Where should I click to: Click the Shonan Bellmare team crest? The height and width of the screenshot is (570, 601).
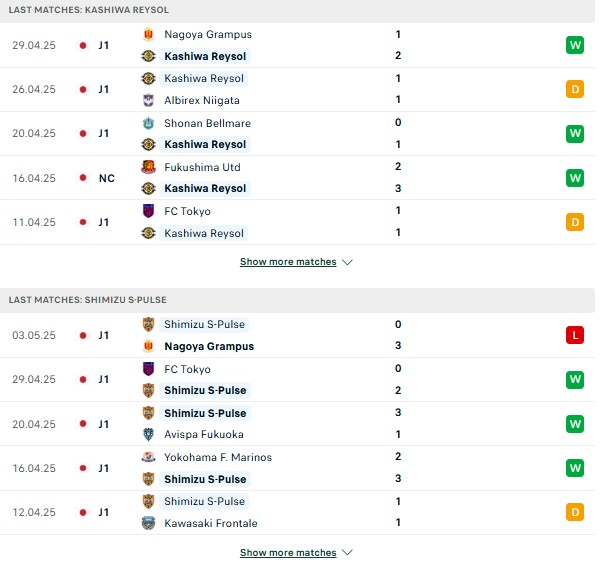click(148, 123)
